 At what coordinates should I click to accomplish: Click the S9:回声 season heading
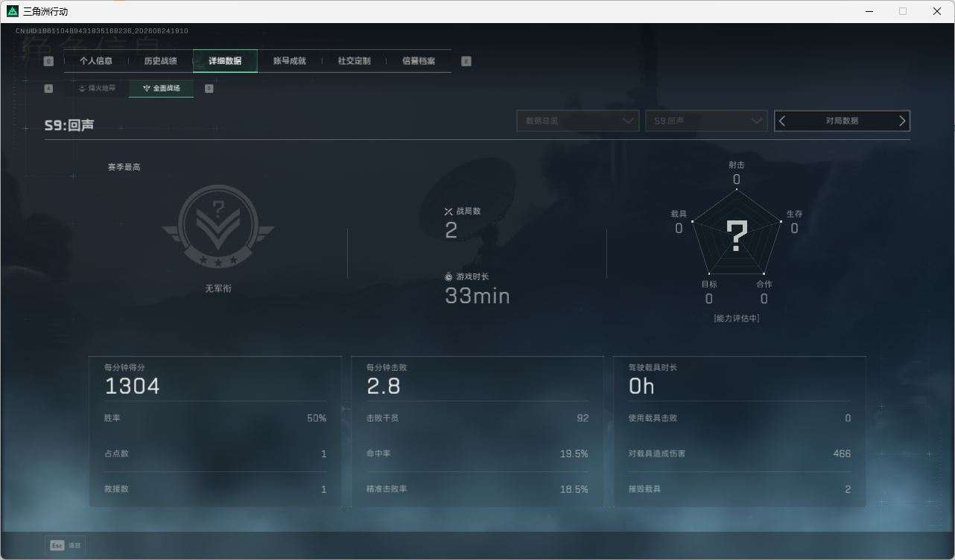point(69,125)
